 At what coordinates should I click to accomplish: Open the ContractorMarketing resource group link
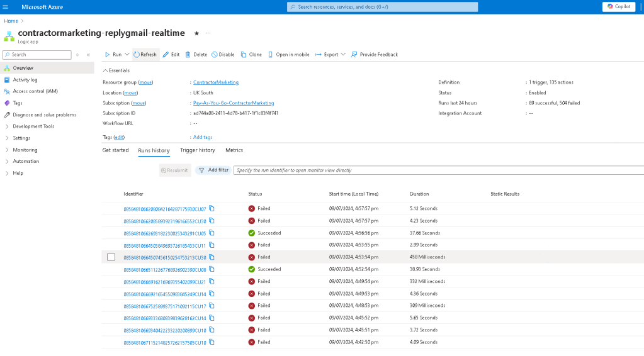click(x=216, y=82)
